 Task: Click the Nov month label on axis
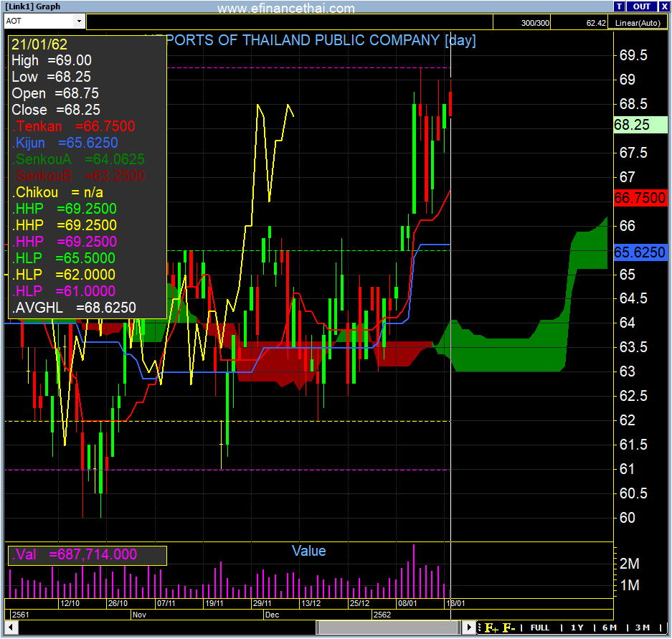139,615
